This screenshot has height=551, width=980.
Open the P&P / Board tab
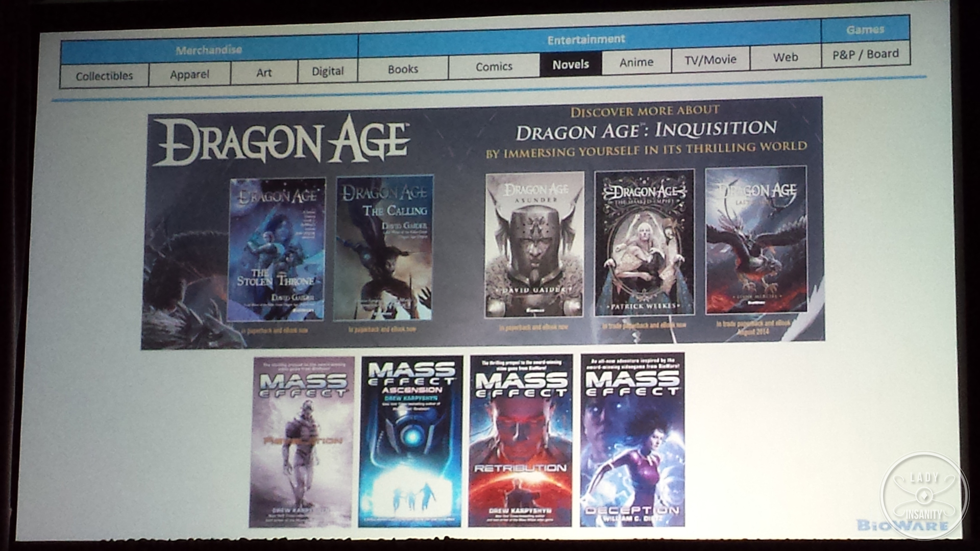tap(866, 54)
